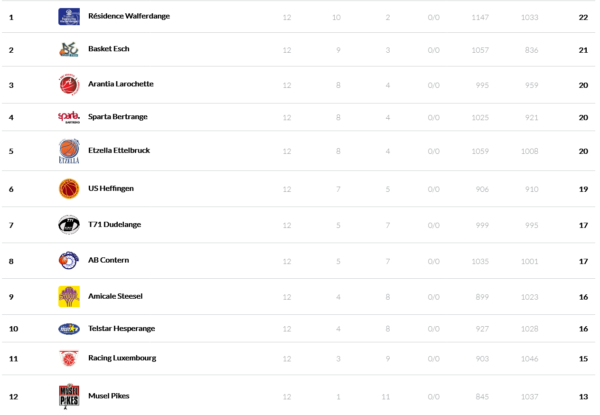Click the Telstar Hesperange team logo
The width and height of the screenshot is (600, 415).
69,328
